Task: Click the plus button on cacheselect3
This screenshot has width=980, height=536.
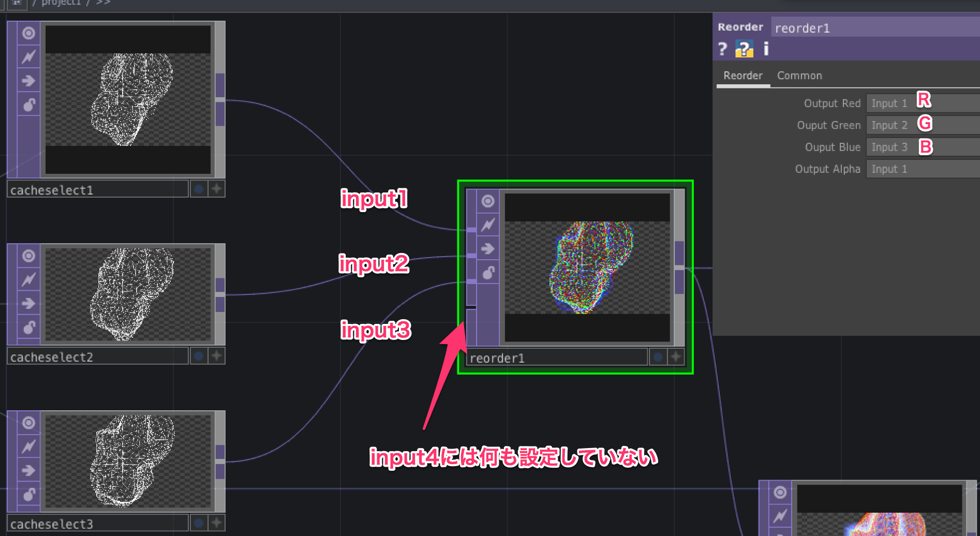Action: tap(217, 523)
